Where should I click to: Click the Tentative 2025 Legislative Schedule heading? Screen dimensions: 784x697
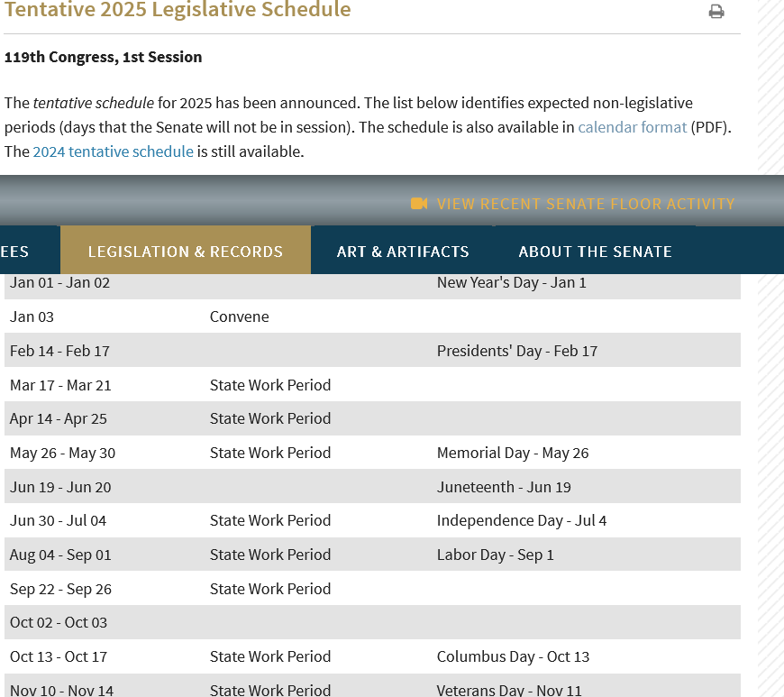pos(177,13)
